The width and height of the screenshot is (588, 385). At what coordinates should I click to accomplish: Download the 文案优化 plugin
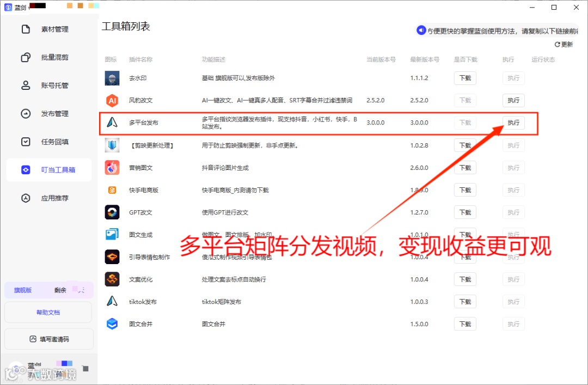click(465, 279)
